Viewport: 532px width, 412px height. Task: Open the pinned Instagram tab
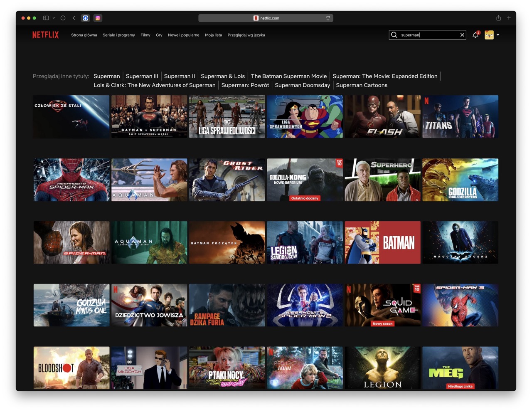(x=98, y=18)
